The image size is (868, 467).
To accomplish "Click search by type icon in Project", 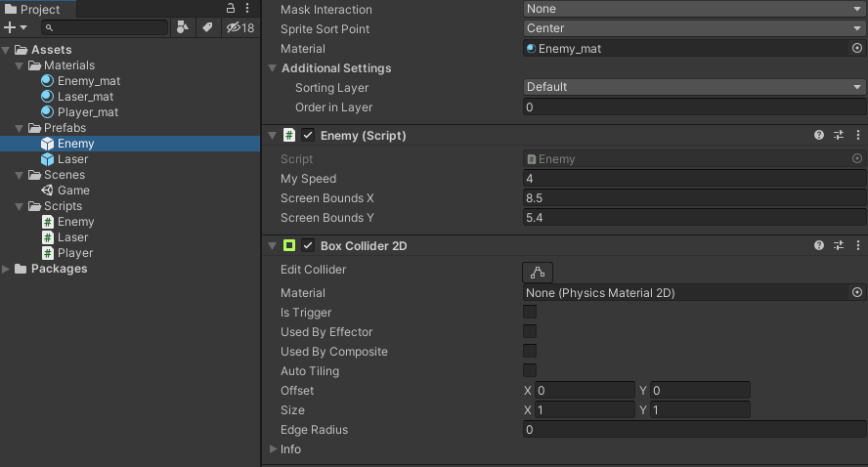I will tap(183, 28).
